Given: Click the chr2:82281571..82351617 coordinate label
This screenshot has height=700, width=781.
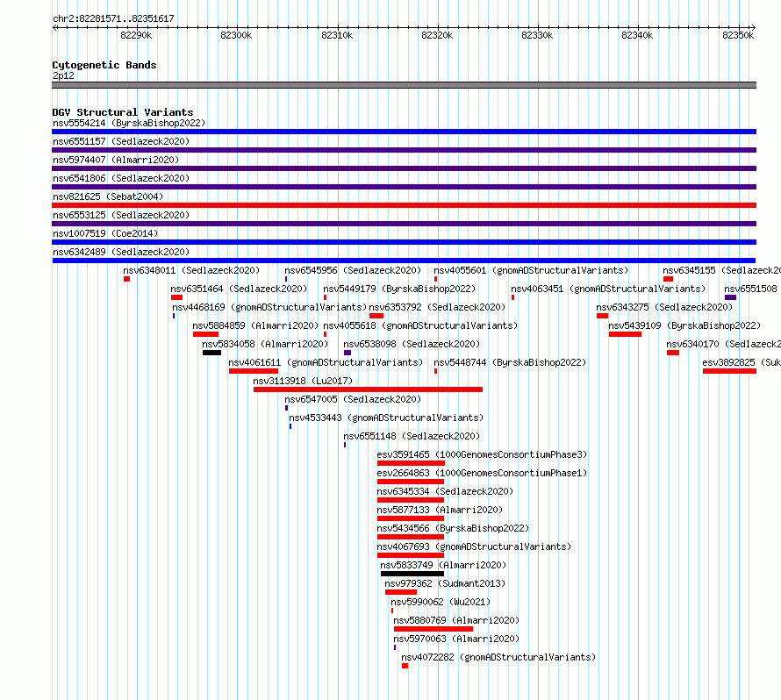Looking at the screenshot, I should pyautogui.click(x=113, y=18).
